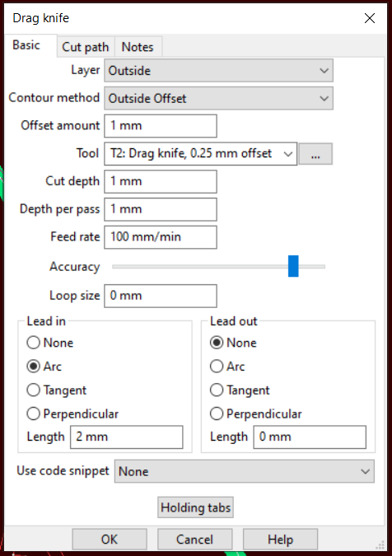Click the Feed rate input field
This screenshot has width=392, height=556.
click(161, 237)
